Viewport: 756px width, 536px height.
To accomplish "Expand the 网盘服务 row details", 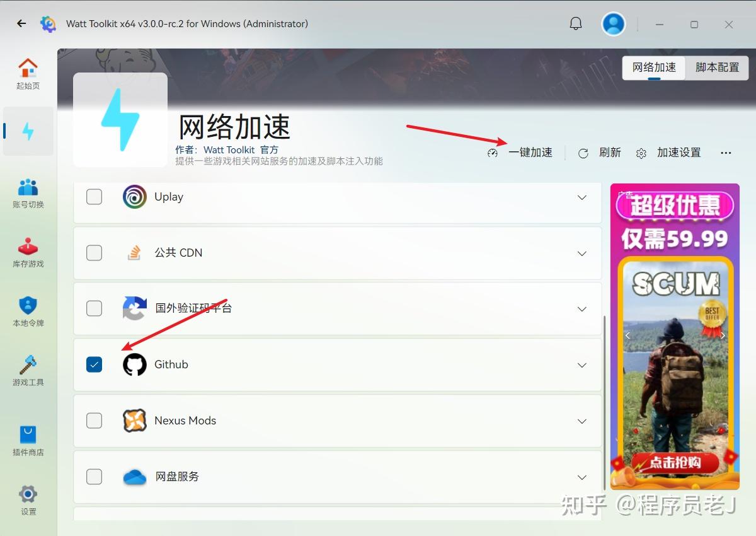I will (581, 477).
